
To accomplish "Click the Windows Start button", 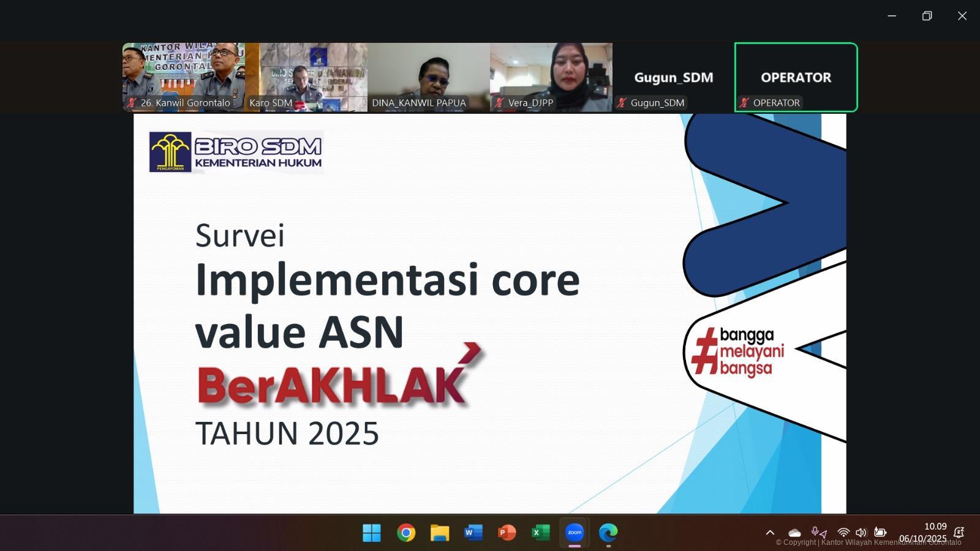I will pyautogui.click(x=372, y=533).
